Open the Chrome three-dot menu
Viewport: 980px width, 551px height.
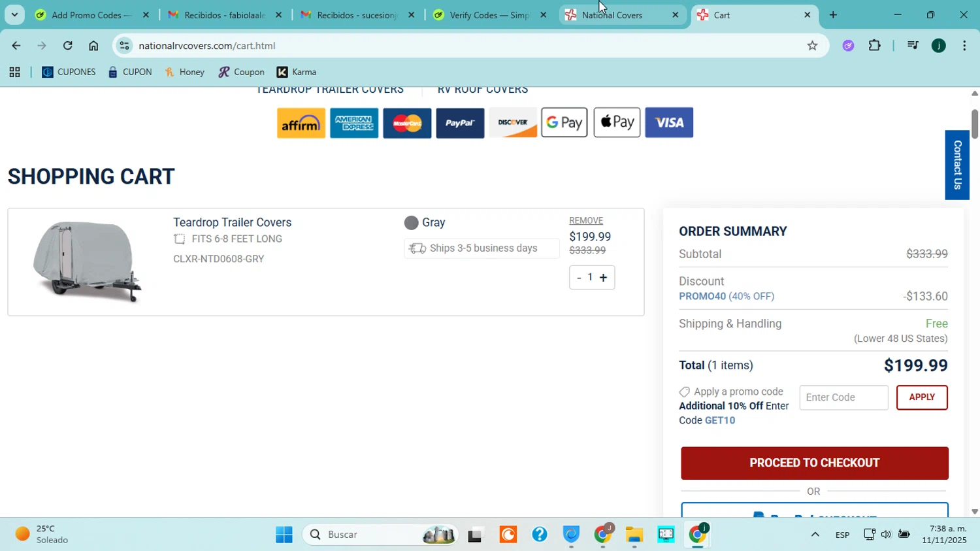click(x=964, y=46)
